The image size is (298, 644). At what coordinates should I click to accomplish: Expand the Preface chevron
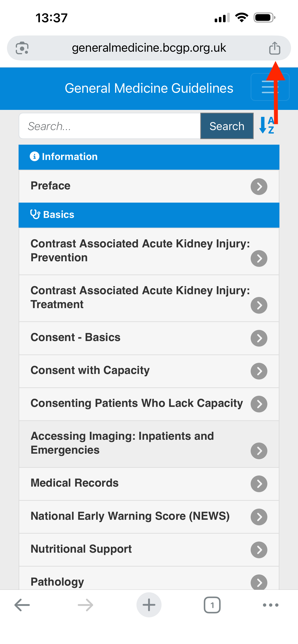(x=259, y=186)
